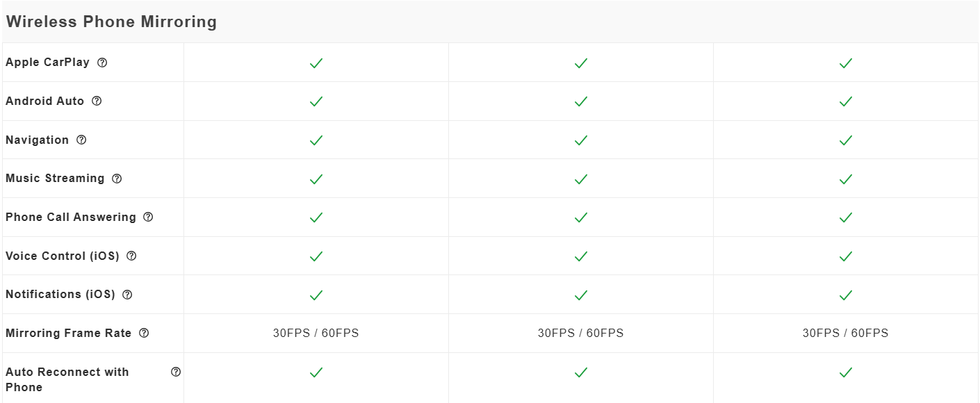This screenshot has width=980, height=403.
Task: Click the Android Auto feature label
Action: (44, 101)
